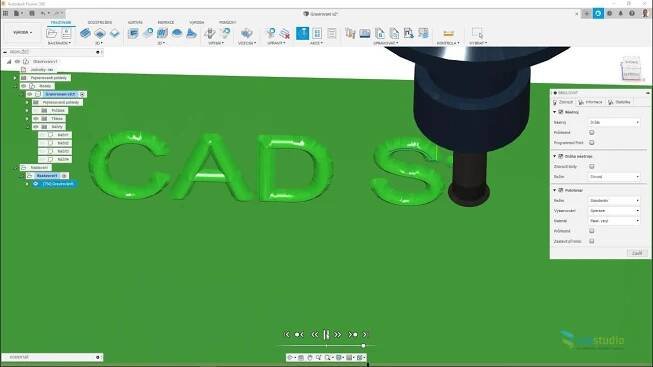Open the data panel grid icon
653x367 pixels.
pos(5,13)
